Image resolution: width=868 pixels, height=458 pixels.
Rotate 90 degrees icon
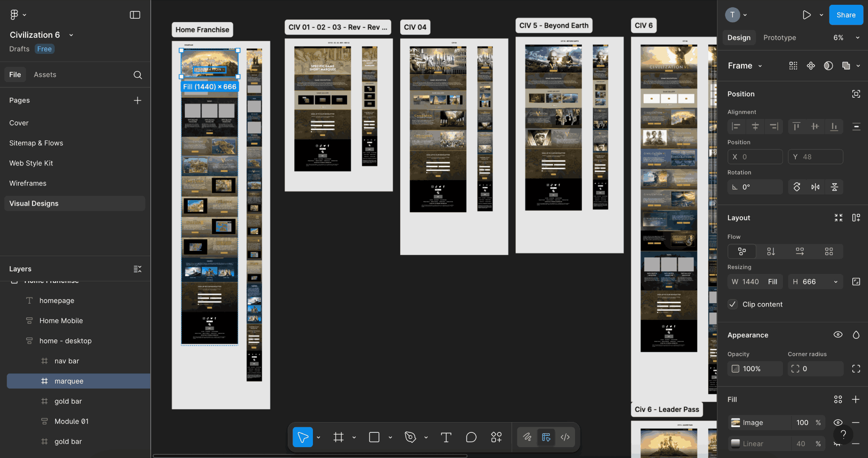[797, 187]
